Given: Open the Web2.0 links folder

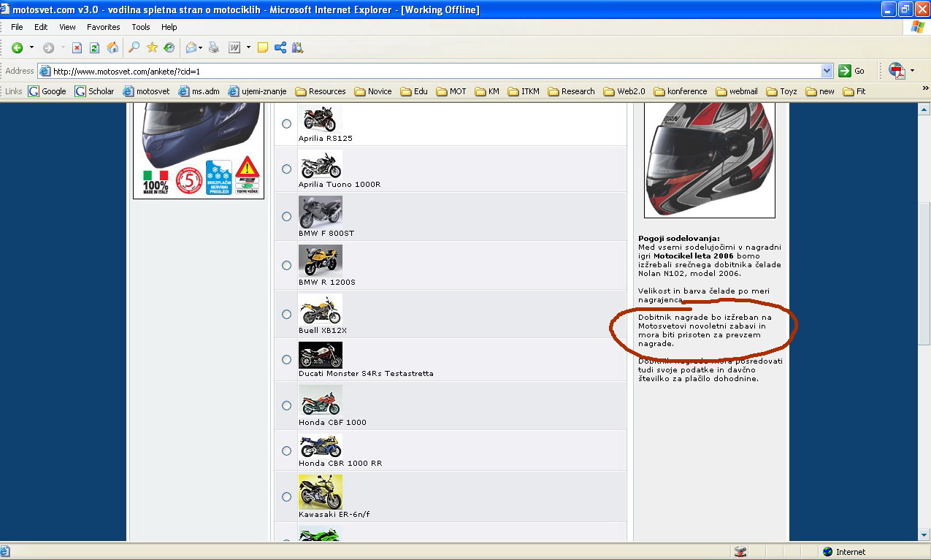Looking at the screenshot, I should [624, 91].
